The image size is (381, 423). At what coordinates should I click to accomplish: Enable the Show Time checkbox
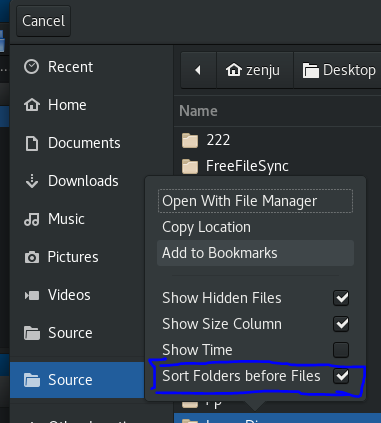[341, 350]
